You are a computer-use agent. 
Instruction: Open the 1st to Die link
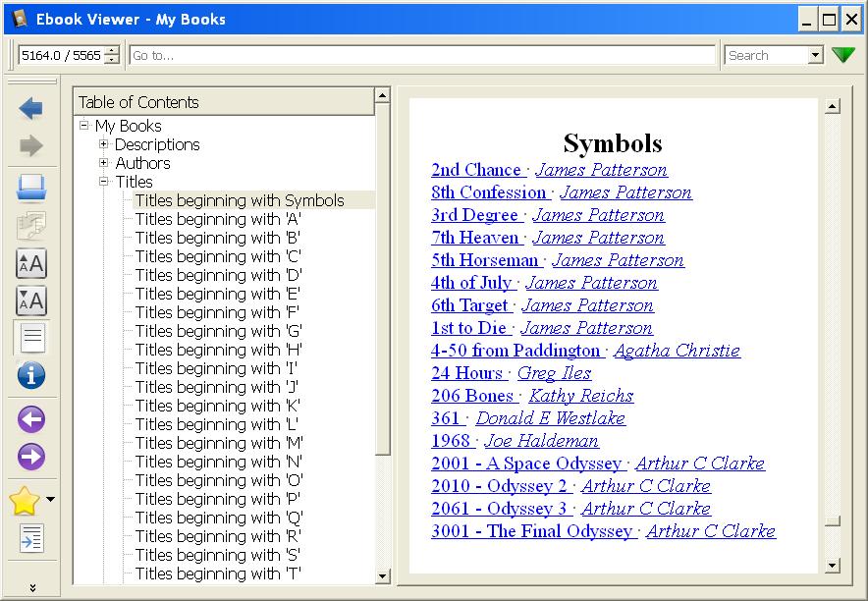point(468,328)
